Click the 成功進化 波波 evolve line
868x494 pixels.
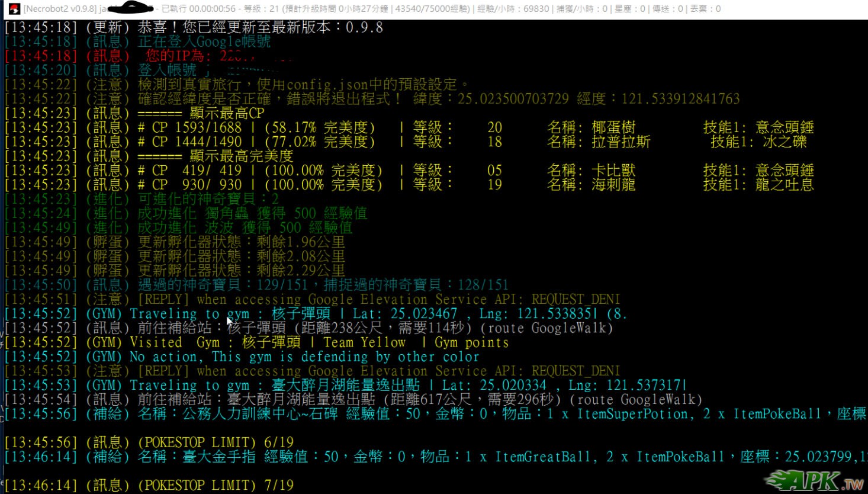point(178,227)
